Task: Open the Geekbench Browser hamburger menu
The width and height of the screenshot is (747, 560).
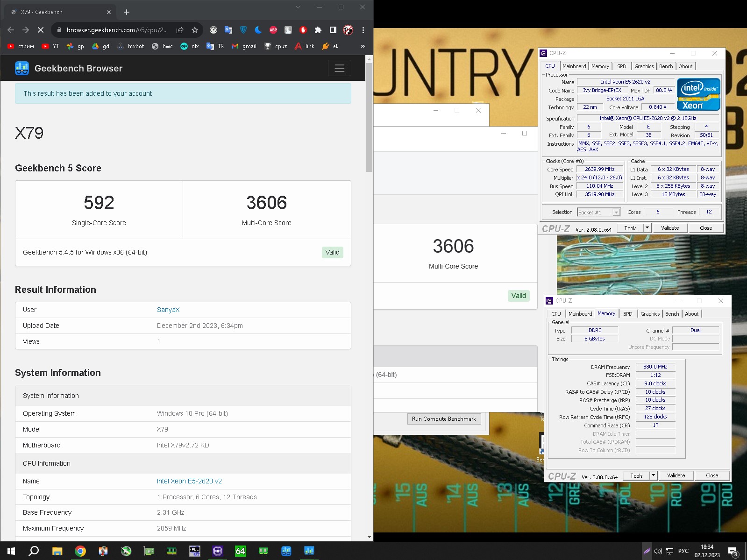Action: 340,68
